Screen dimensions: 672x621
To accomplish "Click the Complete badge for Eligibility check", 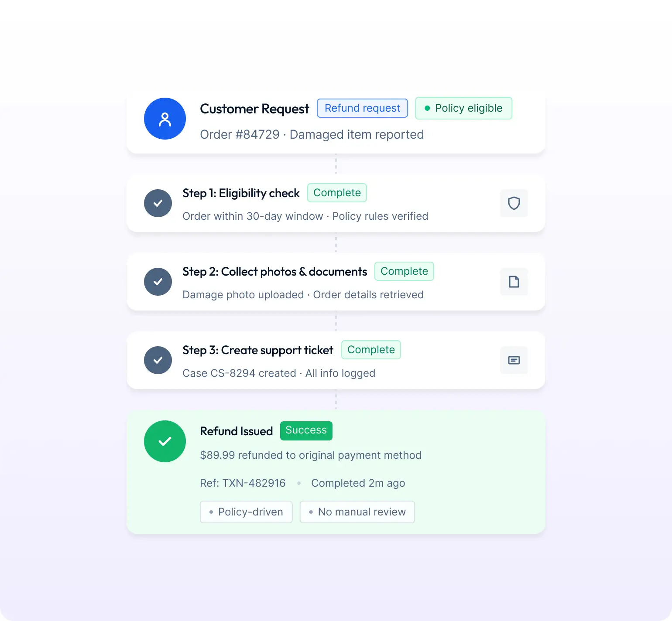I will pos(337,193).
